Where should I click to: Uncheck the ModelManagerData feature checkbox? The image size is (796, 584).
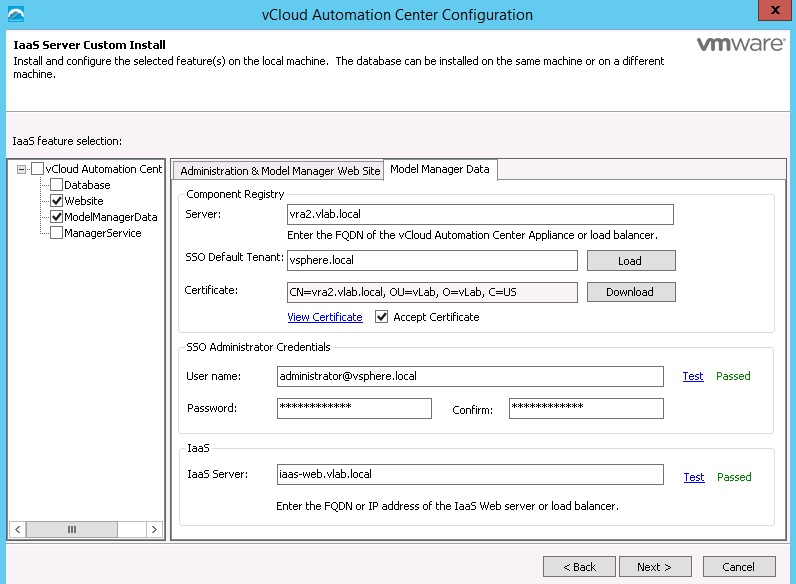tap(56, 217)
